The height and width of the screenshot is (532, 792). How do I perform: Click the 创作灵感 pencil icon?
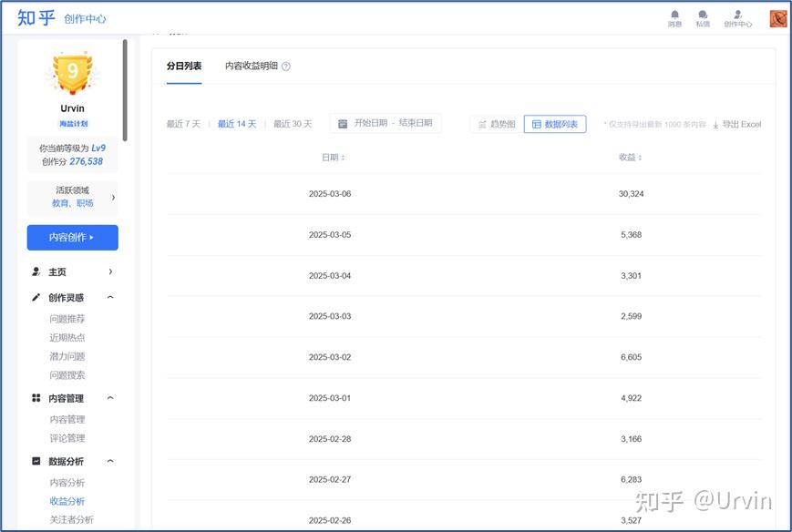[36, 297]
